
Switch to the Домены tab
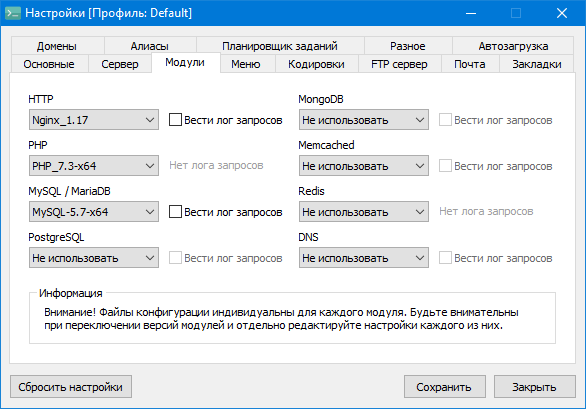pyautogui.click(x=57, y=46)
